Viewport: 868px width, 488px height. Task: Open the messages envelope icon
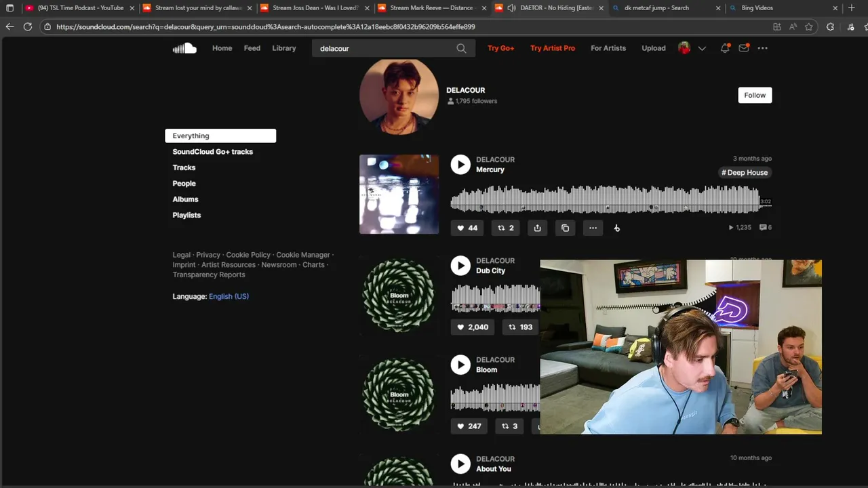click(744, 48)
